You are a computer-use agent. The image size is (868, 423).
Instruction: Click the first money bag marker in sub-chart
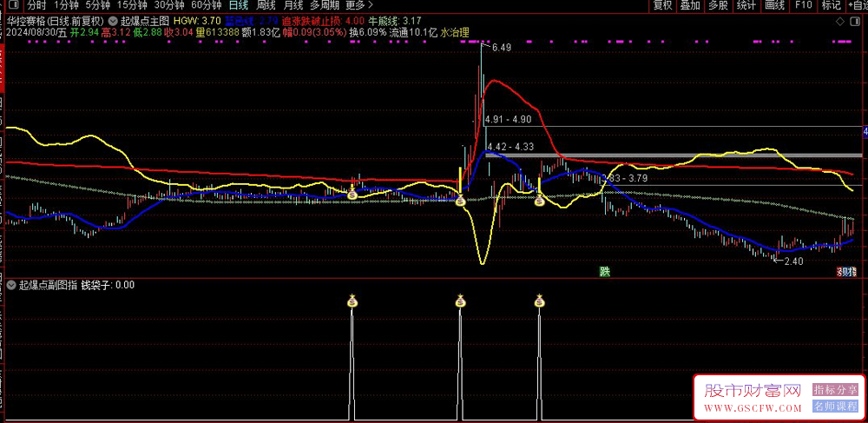pos(352,301)
